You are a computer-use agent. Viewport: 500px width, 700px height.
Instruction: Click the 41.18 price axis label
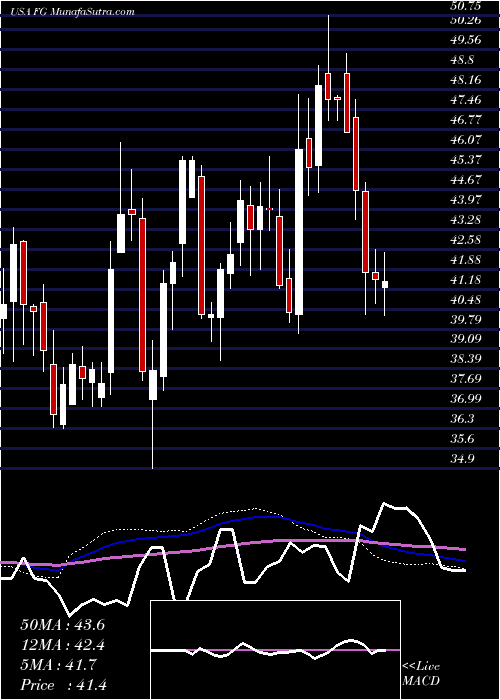tap(465, 279)
